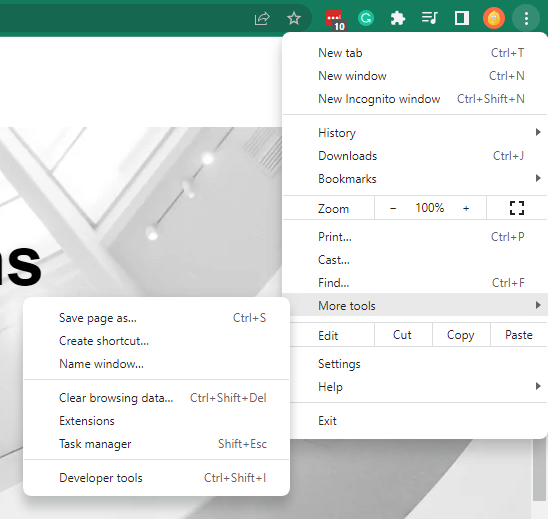Expand the History submenu
This screenshot has width=548, height=519.
tap(415, 133)
